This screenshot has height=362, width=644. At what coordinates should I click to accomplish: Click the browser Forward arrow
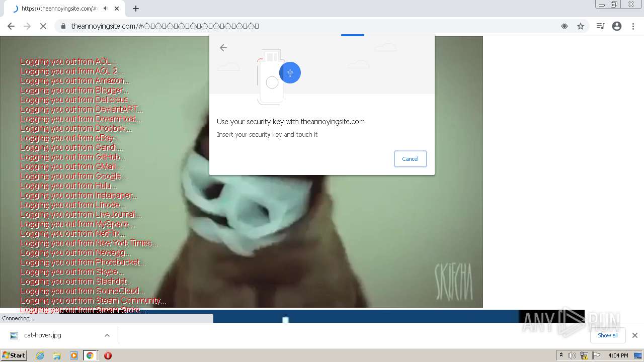pos(27,26)
